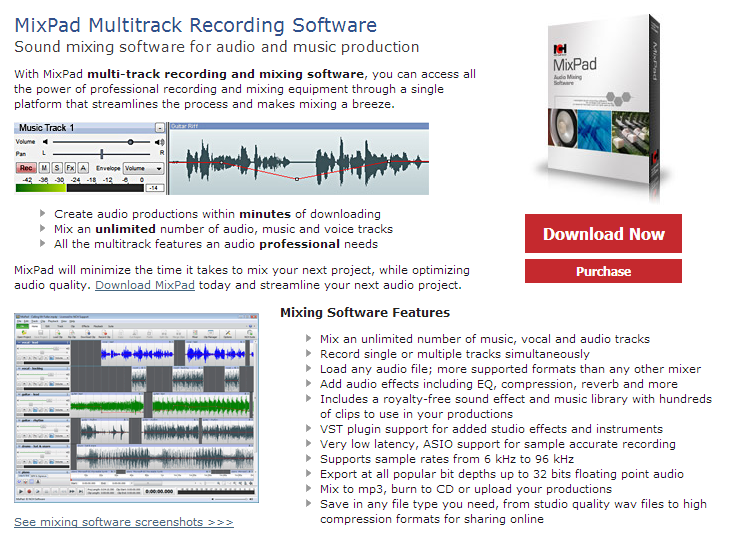Click 'Very low latency, ASIO support' line
Viewport: 738px width, 560px height.
click(497, 444)
